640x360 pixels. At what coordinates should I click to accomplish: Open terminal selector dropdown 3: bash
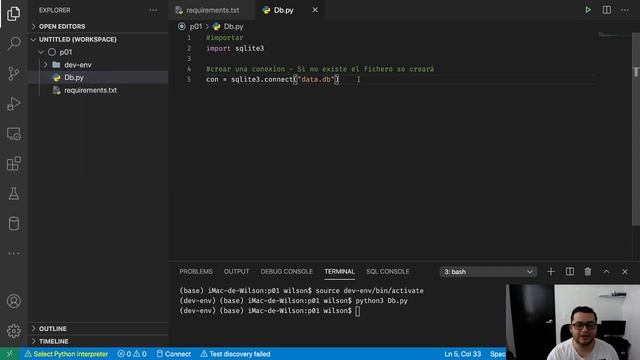488,272
